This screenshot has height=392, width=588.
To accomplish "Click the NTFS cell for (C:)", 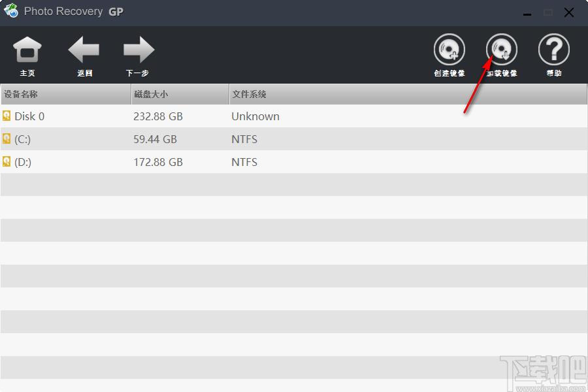I will pyautogui.click(x=244, y=139).
